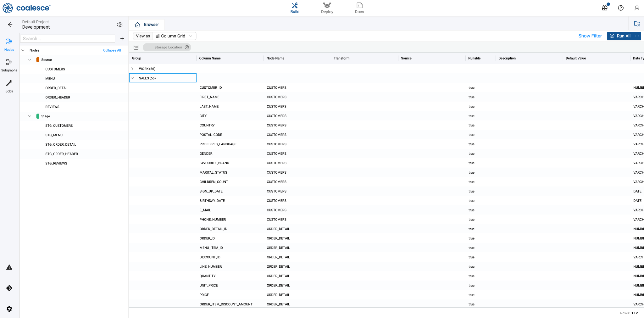The height and width of the screenshot is (318, 644).
Task: Select the STG_REVIEWS node
Action: [56, 164]
